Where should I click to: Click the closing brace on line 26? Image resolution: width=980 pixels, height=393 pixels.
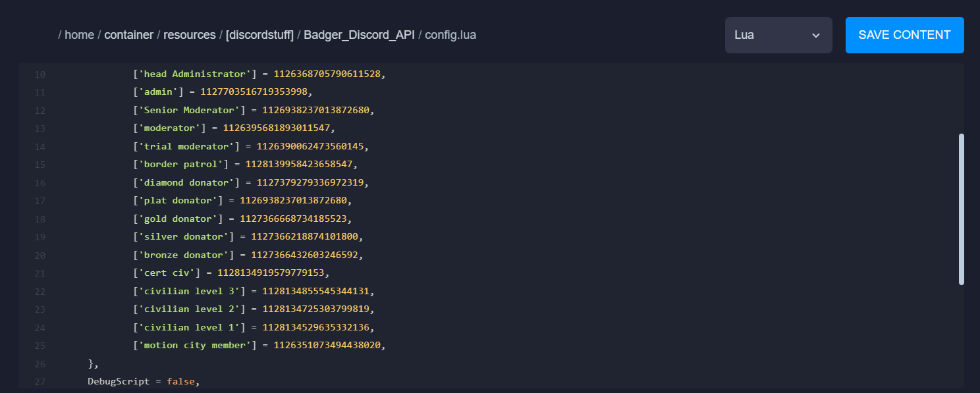click(91, 363)
